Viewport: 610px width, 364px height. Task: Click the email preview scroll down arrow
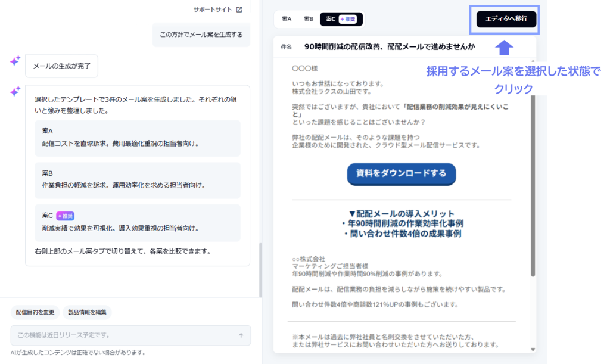click(533, 349)
